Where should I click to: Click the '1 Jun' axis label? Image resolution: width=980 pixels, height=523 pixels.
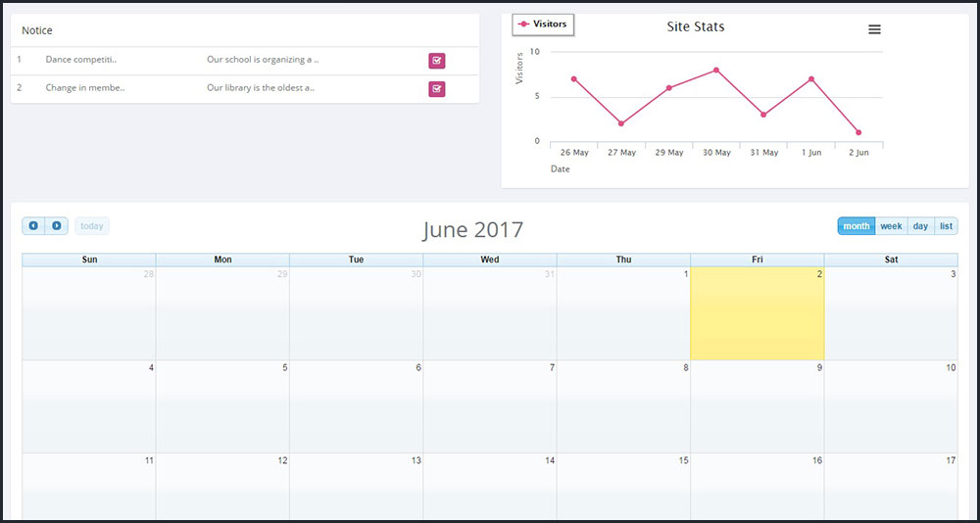point(811,153)
